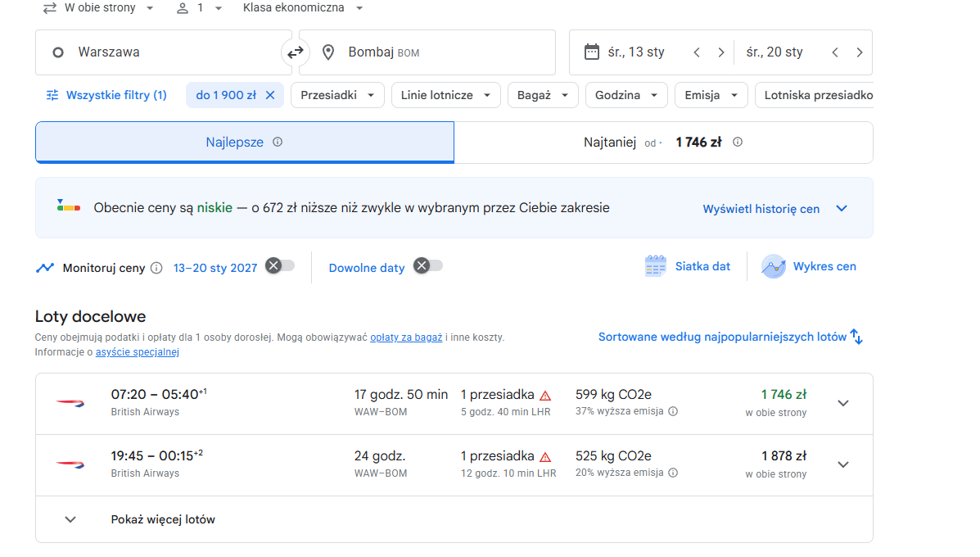The width and height of the screenshot is (980, 557).
Task: Click emission info icon for 599 kg flight
Action: click(673, 411)
